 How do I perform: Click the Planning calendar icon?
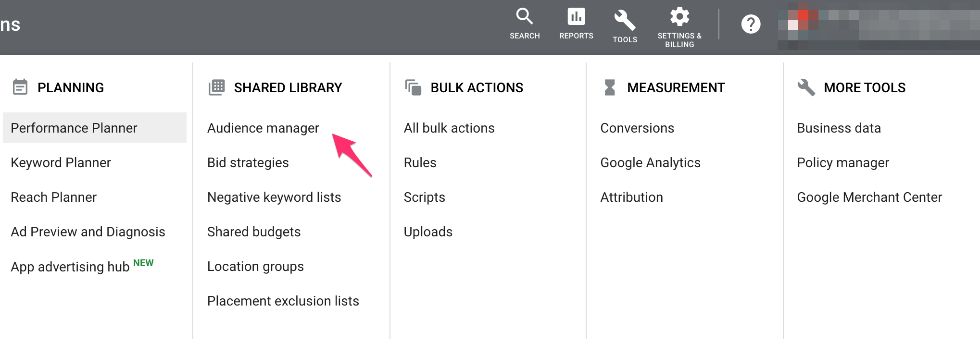click(x=20, y=87)
